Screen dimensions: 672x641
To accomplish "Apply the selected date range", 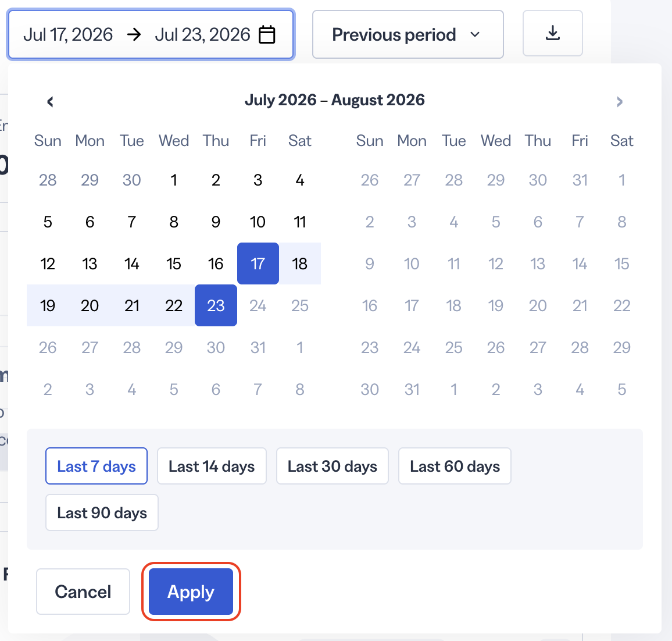I will click(191, 592).
